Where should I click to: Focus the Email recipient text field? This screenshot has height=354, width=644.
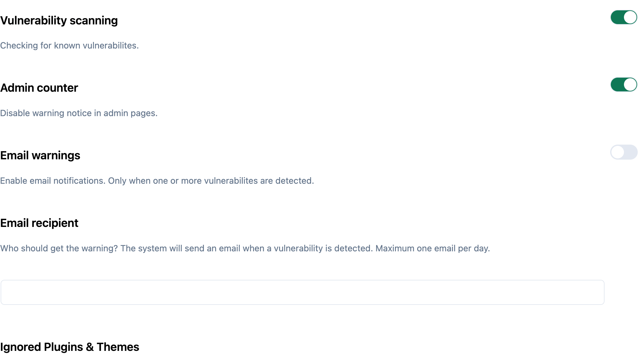302,292
